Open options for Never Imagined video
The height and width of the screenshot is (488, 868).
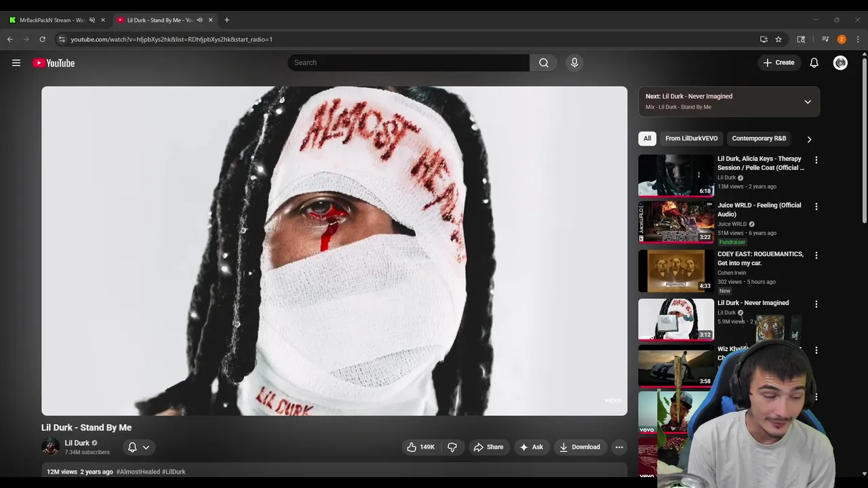point(816,304)
